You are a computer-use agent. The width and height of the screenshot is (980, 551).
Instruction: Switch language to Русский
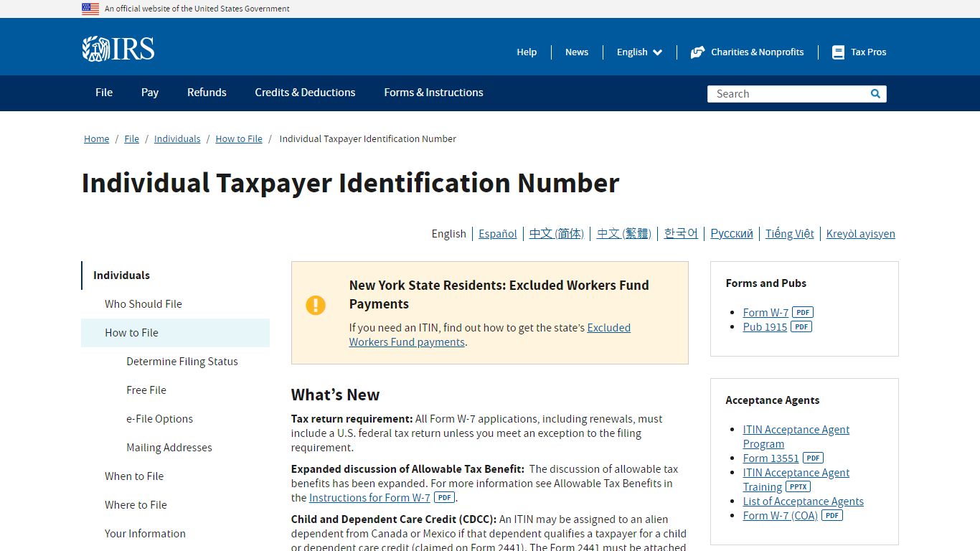(x=732, y=234)
